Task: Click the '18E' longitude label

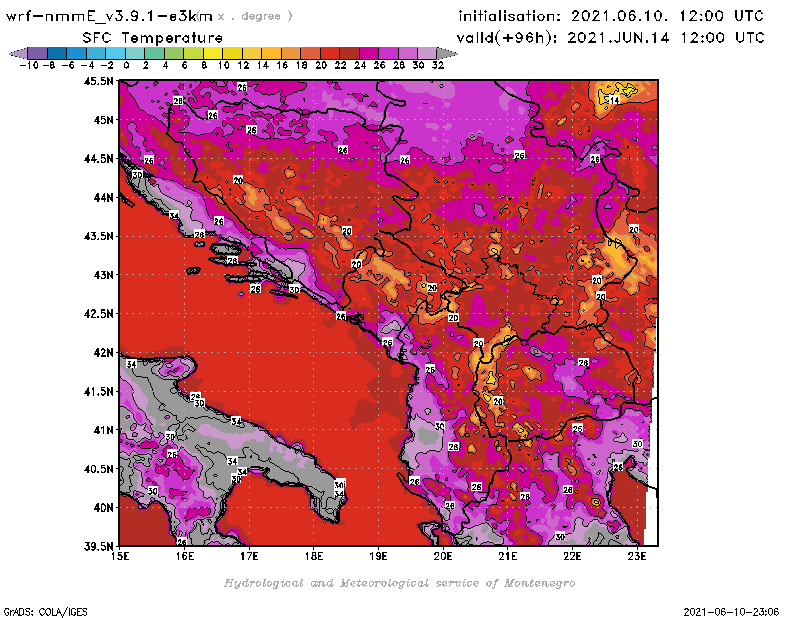Action: pos(314,556)
